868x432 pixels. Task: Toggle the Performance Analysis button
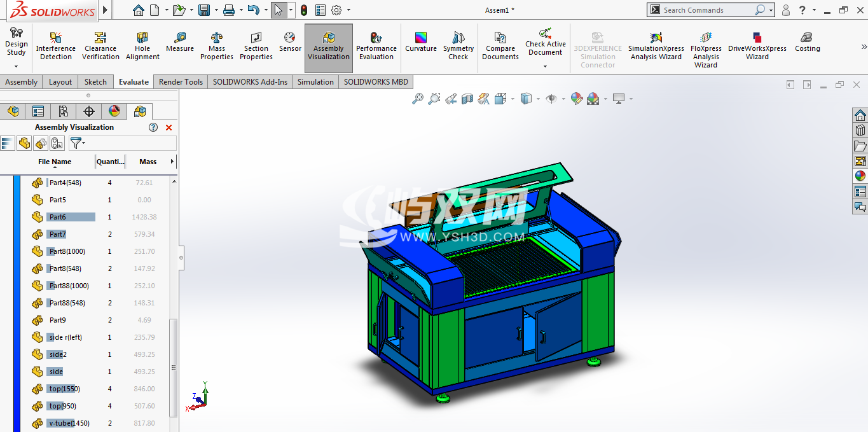pyautogui.click(x=57, y=143)
